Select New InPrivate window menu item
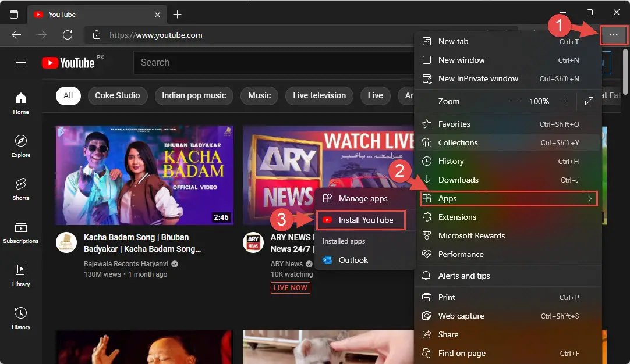Screen dimensions: 630x364 click(477, 78)
